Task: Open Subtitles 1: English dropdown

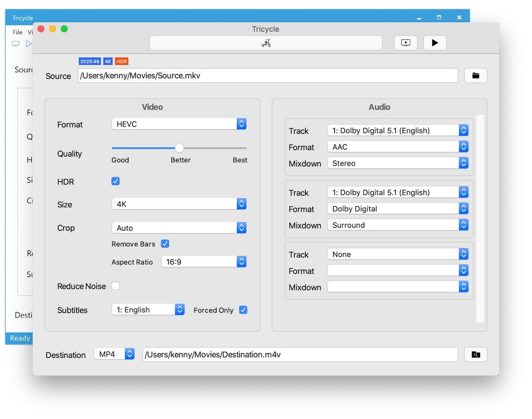Action: pyautogui.click(x=148, y=309)
